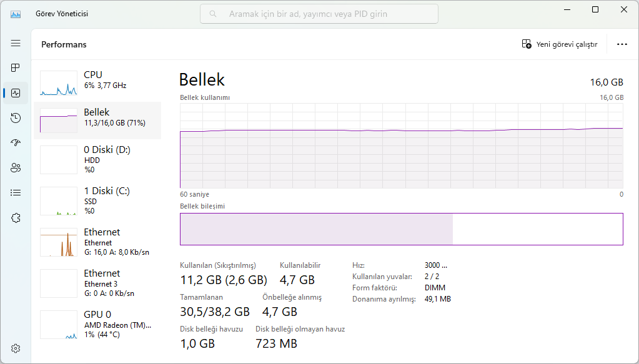
Task: Click the Bellek bileşimi composition bar
Action: (x=401, y=229)
